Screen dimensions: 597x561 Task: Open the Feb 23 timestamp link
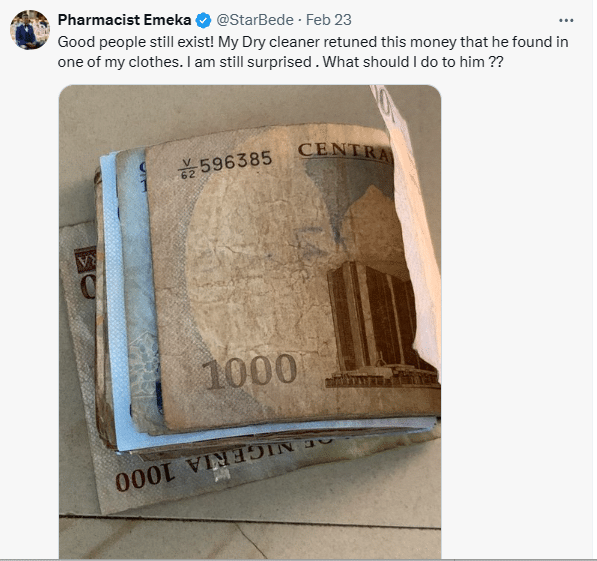(x=329, y=20)
